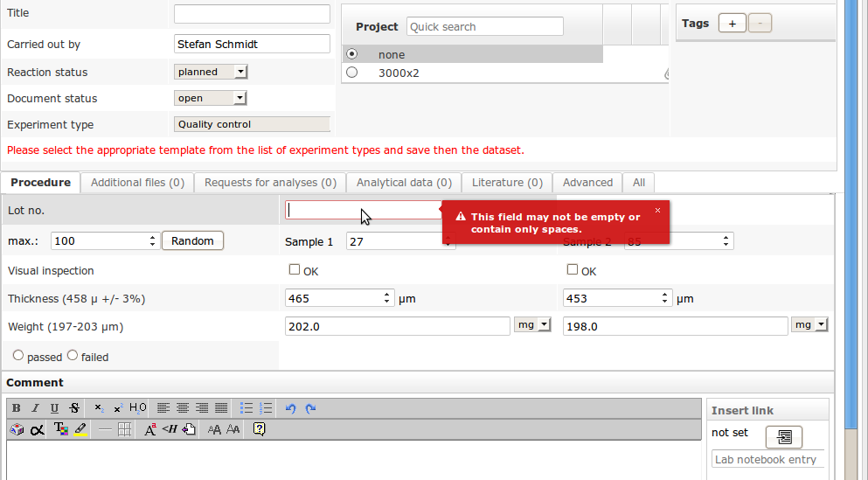Click the subscript formatting icon
Viewport: 868px width, 480px height.
99,408
